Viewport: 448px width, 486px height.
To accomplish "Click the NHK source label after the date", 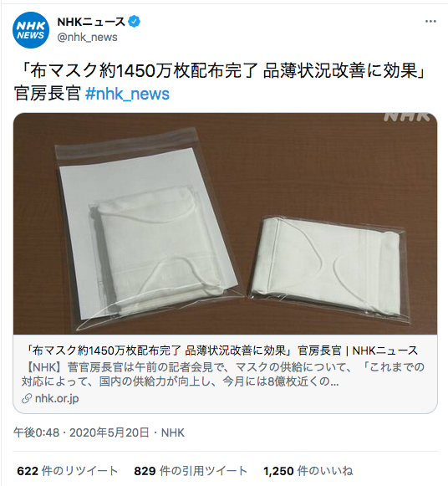I will point(173,432).
